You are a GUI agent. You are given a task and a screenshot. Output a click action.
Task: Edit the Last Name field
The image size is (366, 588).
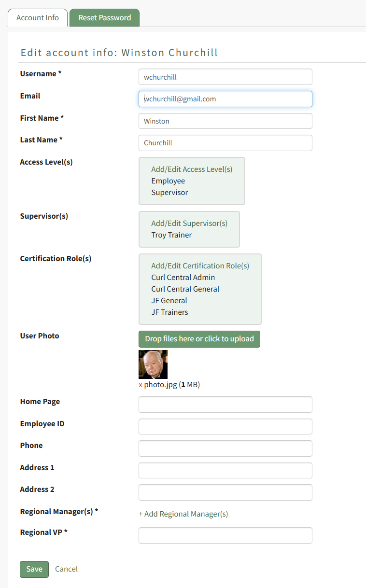pos(225,143)
